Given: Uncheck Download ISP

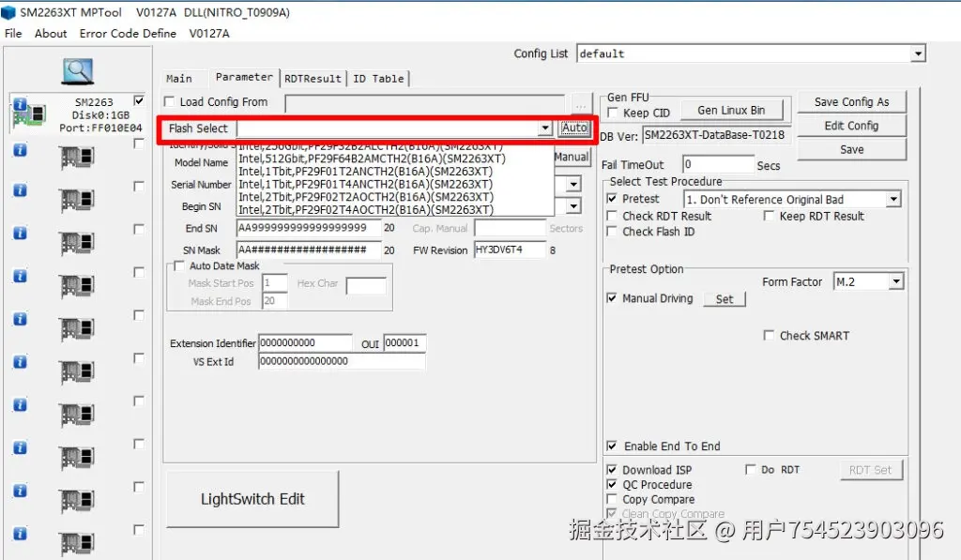Looking at the screenshot, I should point(612,469).
